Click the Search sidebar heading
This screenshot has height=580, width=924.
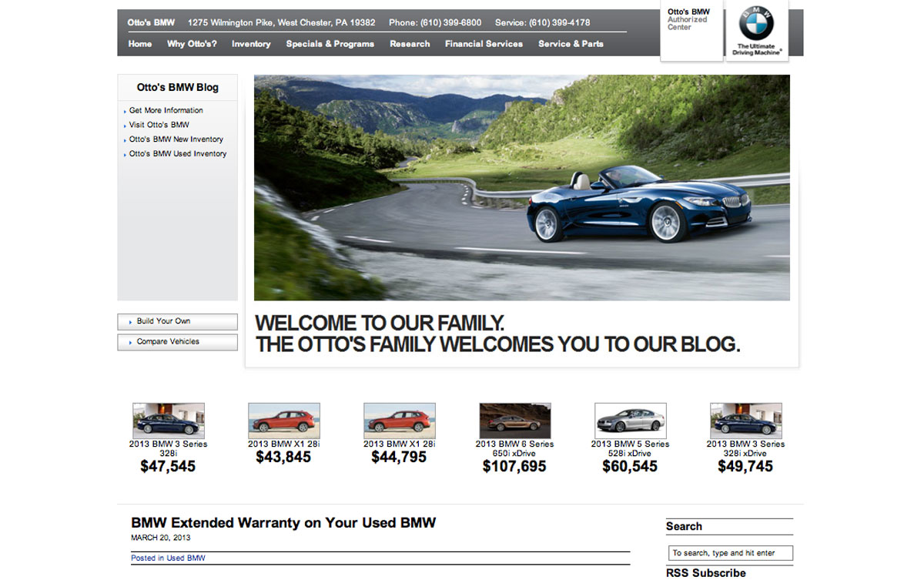pyautogui.click(x=684, y=527)
